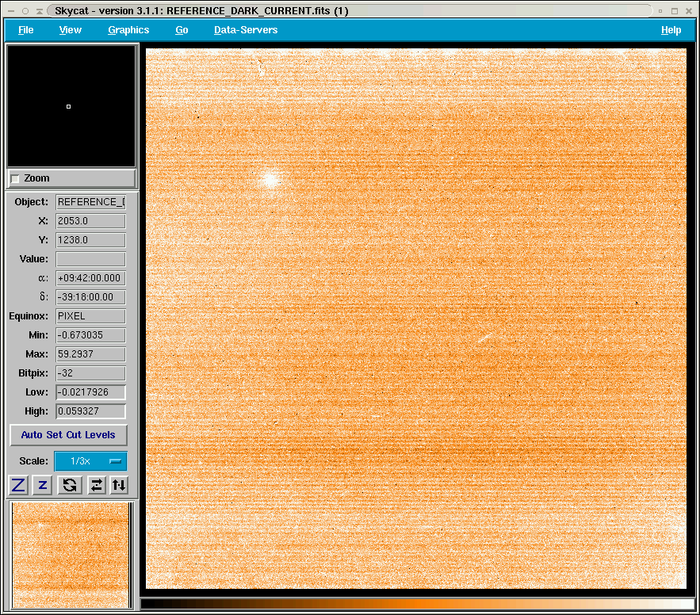Click the High cut level field

[90, 411]
